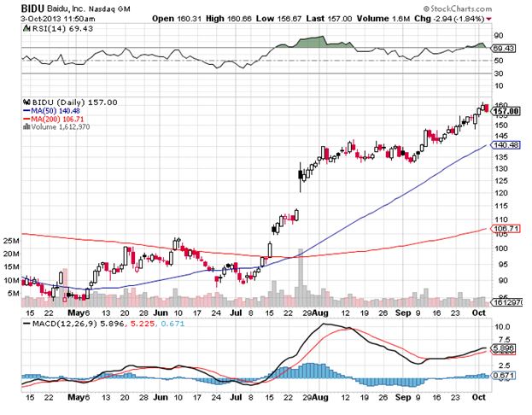
Task: Click the 25M volume axis label
Action: coord(11,241)
